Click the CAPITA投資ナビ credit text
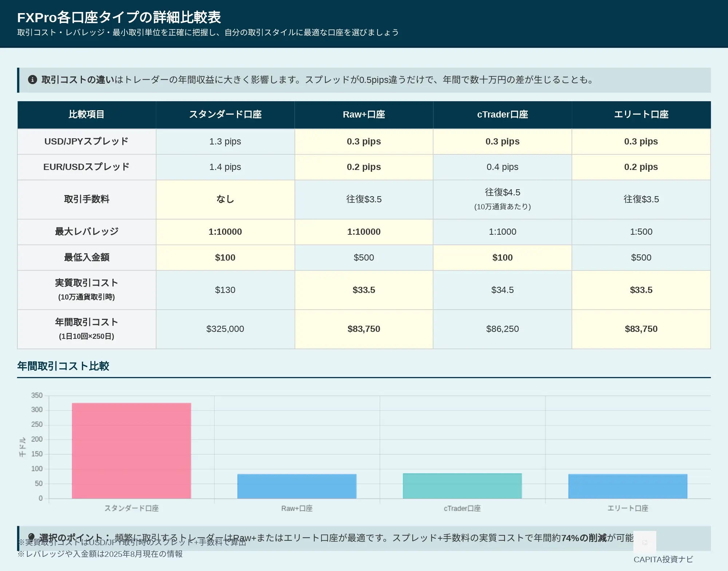The image size is (728, 571). (663, 559)
